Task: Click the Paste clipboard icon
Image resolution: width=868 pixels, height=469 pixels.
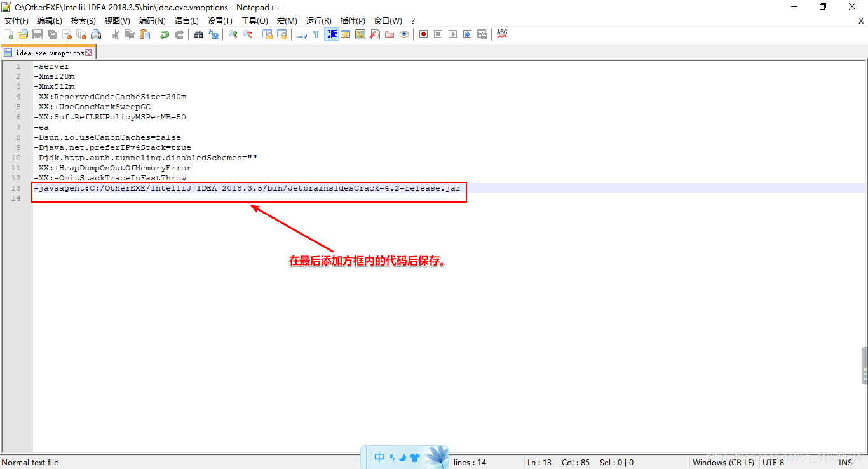Action: coord(145,34)
